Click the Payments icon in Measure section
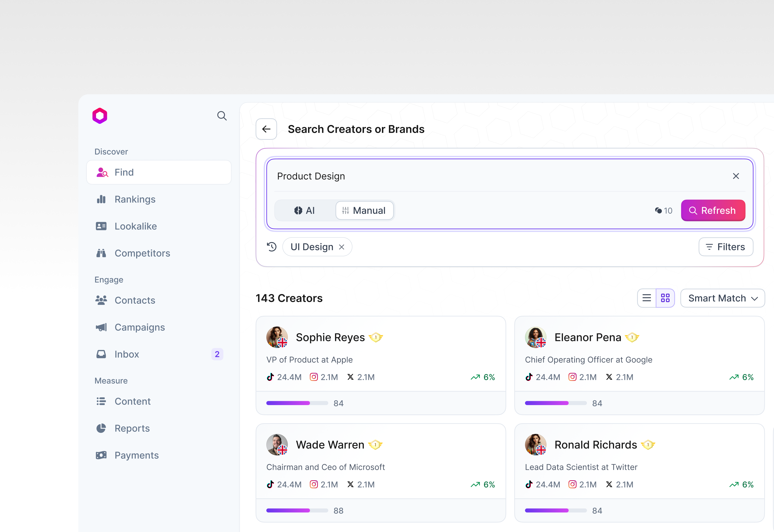This screenshot has width=774, height=532. point(101,455)
